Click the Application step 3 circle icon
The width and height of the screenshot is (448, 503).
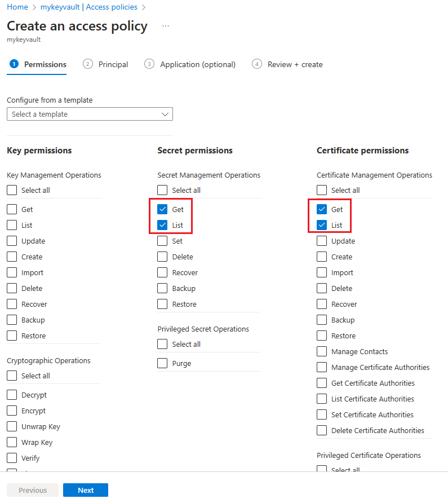(149, 64)
